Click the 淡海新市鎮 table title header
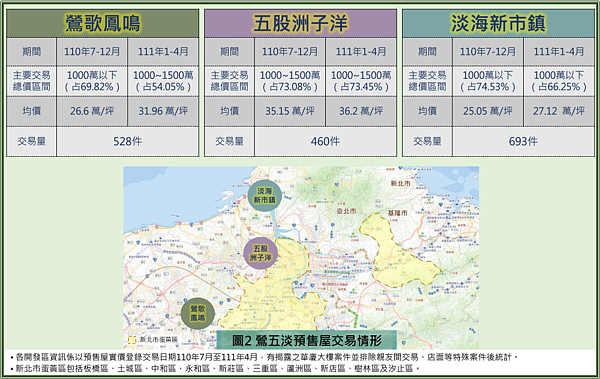This screenshot has width=600, height=379. 498,23
